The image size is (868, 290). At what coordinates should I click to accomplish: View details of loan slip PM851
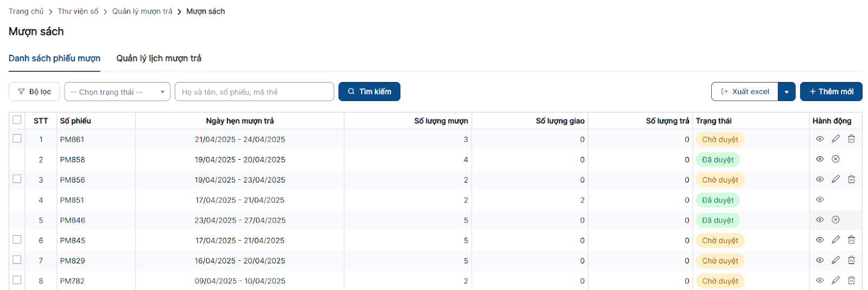click(820, 200)
